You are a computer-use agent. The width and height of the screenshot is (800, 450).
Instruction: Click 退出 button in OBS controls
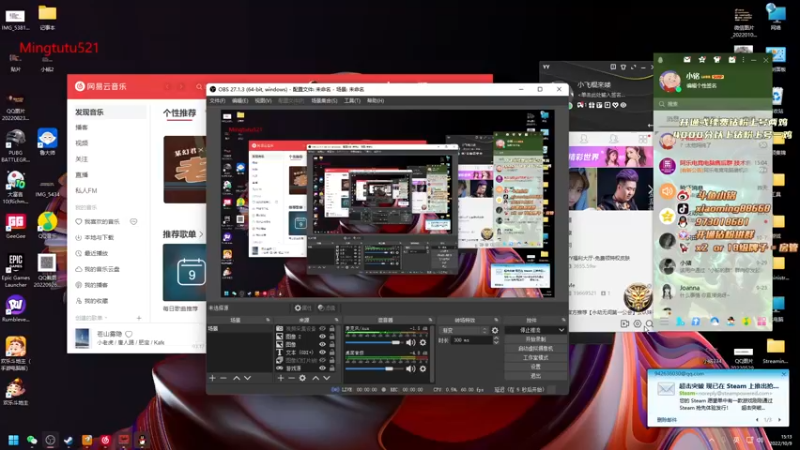point(535,376)
